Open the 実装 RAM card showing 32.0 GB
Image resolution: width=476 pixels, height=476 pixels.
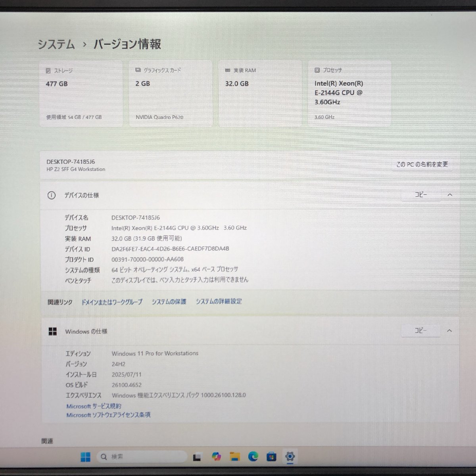[260, 94]
